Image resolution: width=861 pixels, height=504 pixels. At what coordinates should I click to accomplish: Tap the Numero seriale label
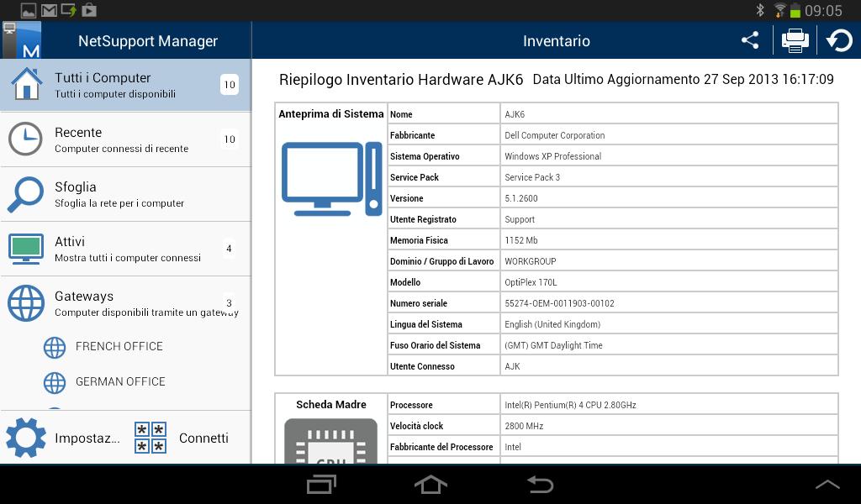(x=419, y=303)
